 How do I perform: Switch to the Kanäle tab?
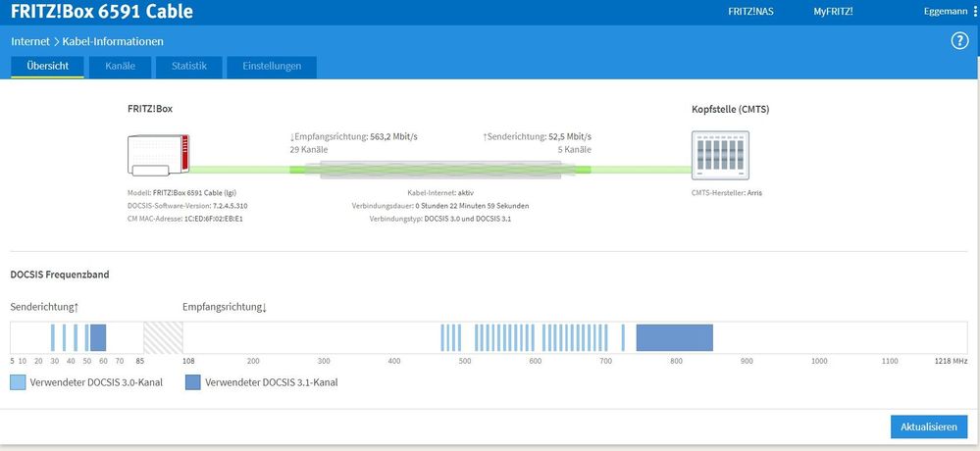pos(120,67)
